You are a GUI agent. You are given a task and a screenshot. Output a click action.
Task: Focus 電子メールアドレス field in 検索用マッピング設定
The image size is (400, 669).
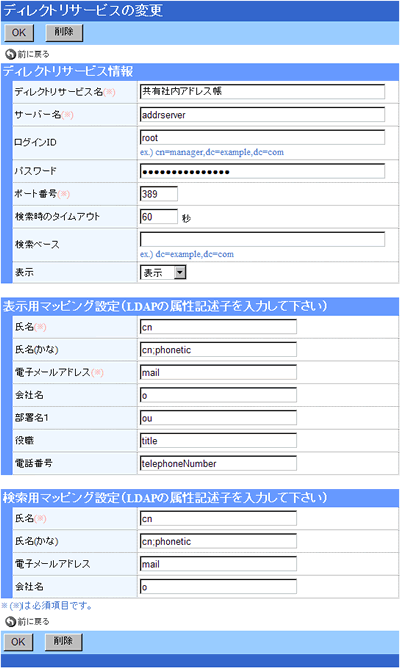tap(218, 564)
